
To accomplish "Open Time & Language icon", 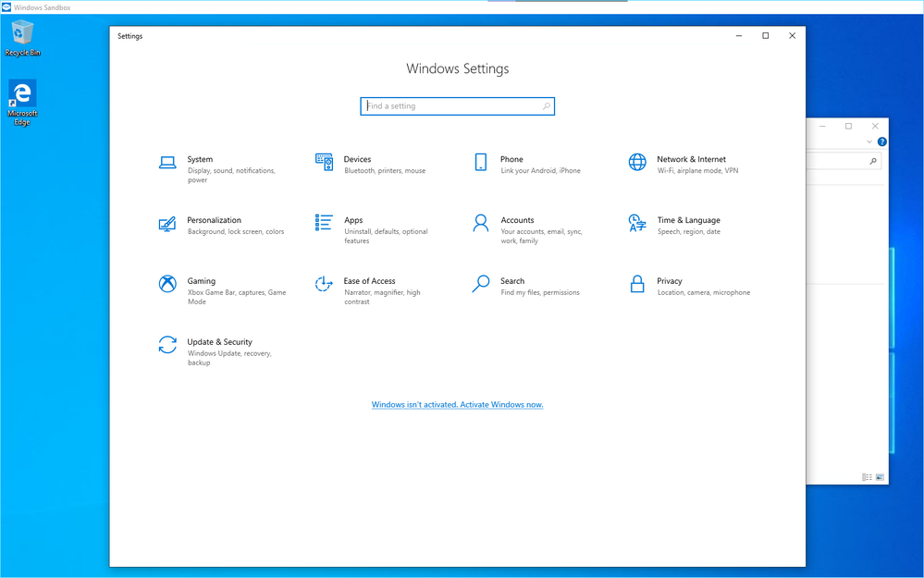I will pyautogui.click(x=637, y=223).
